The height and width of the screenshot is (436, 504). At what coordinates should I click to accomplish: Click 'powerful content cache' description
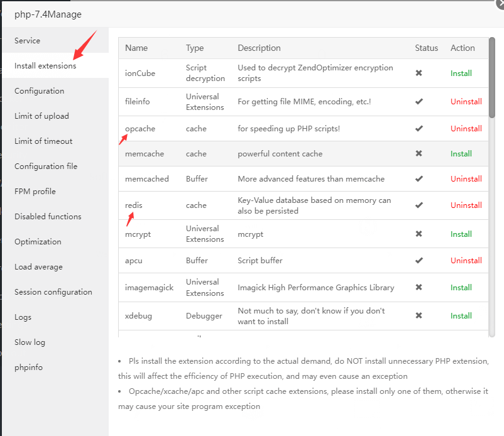click(280, 153)
